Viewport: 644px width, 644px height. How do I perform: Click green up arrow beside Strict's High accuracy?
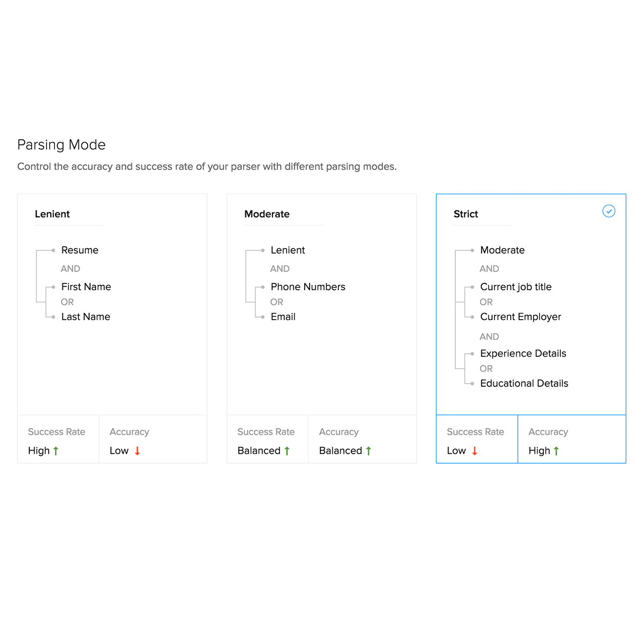[556, 451]
